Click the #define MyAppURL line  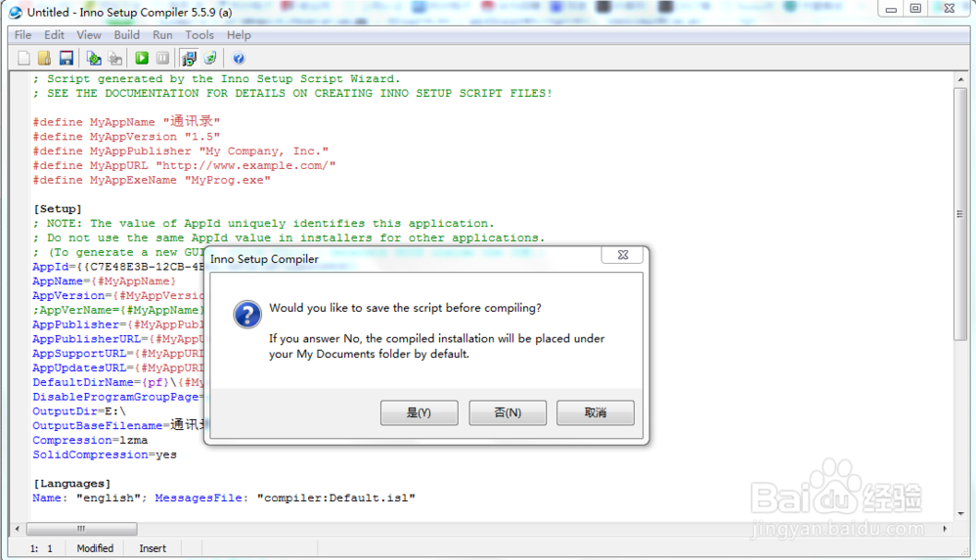coord(184,166)
